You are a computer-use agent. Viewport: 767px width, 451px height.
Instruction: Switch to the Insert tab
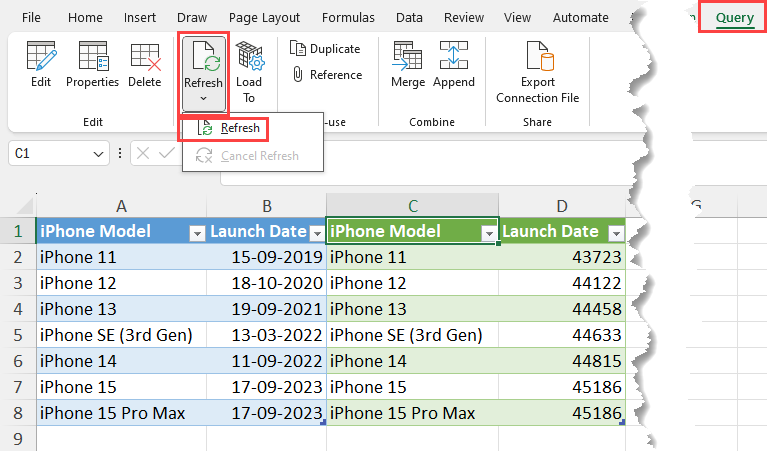[x=140, y=18]
